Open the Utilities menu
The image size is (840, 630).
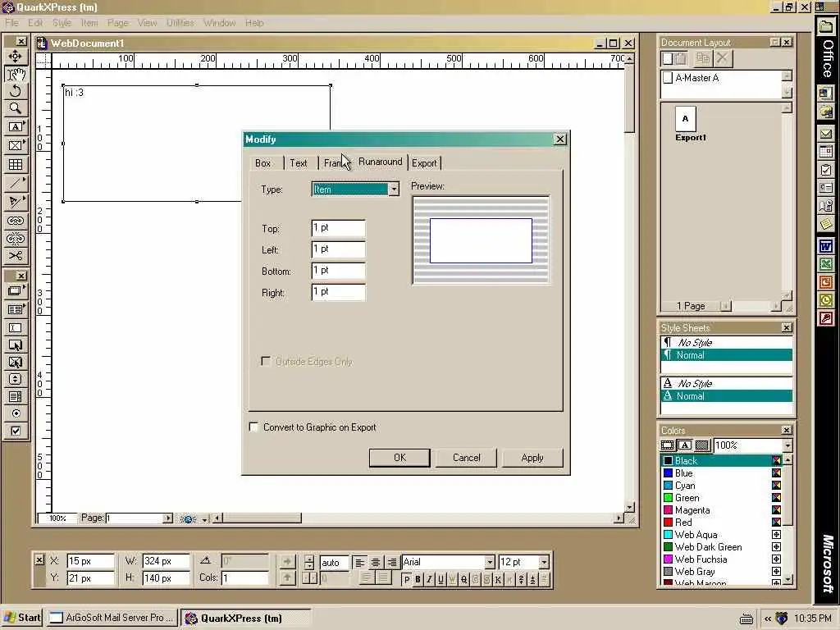click(x=180, y=22)
